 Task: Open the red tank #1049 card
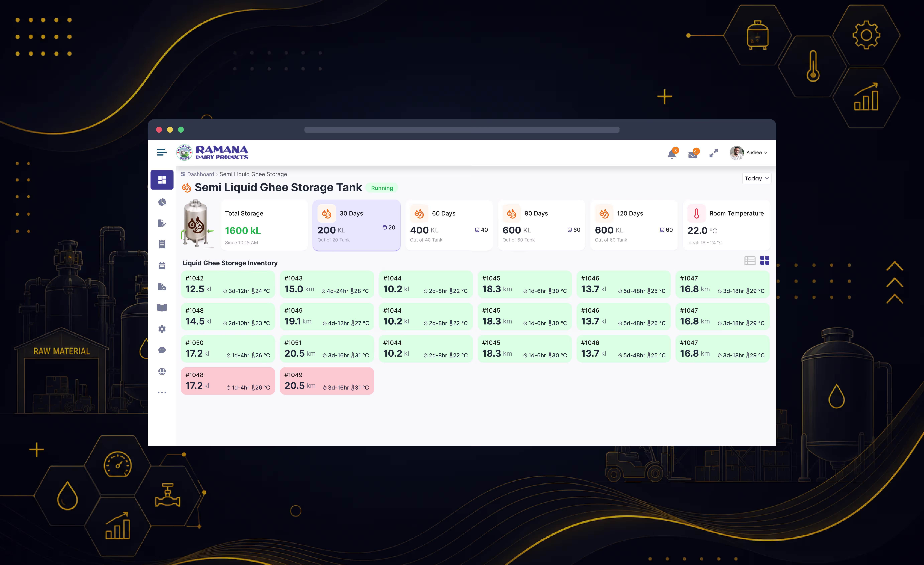click(327, 381)
